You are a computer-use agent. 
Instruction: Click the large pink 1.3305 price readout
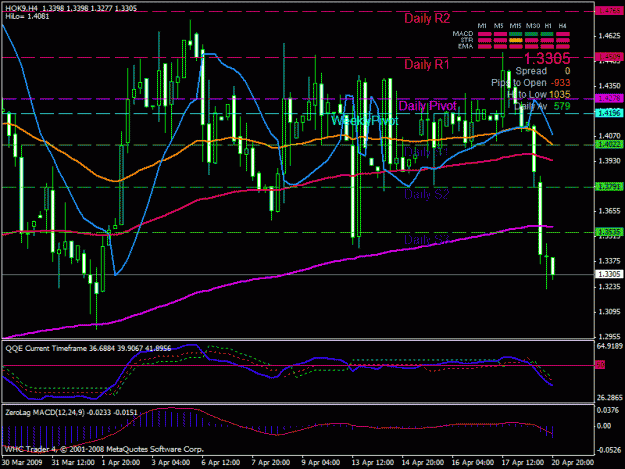point(547,59)
